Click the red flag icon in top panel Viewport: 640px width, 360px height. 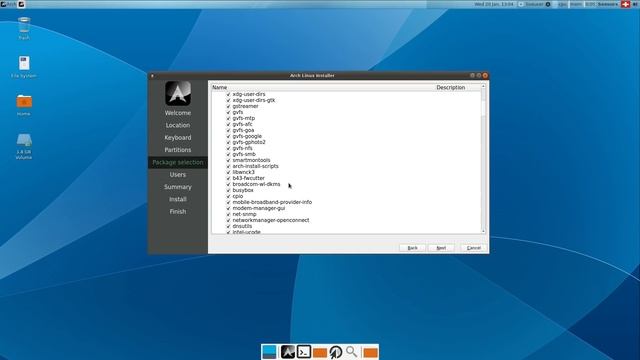point(625,4)
